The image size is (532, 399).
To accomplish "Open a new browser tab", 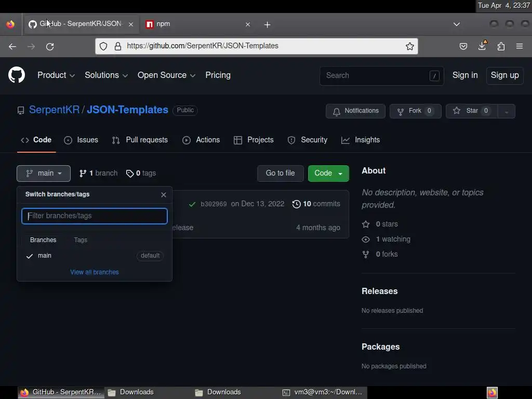I will (x=268, y=24).
